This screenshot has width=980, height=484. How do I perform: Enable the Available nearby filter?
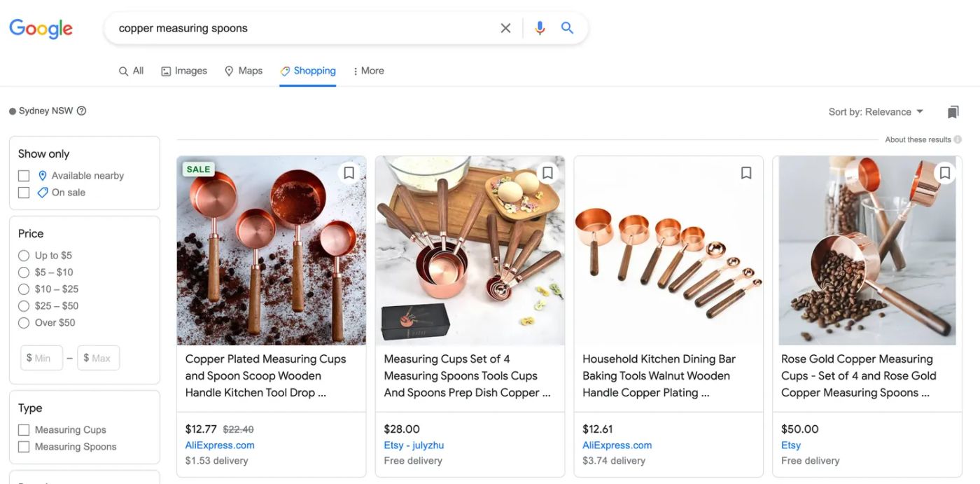pos(24,175)
